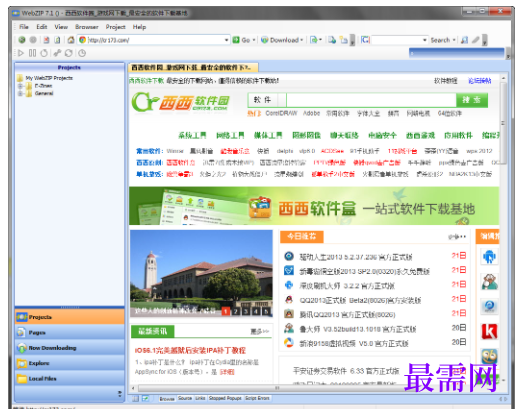Viewport: 516px width, 409px height.
Task: Click the web page green search button
Action: (471, 100)
